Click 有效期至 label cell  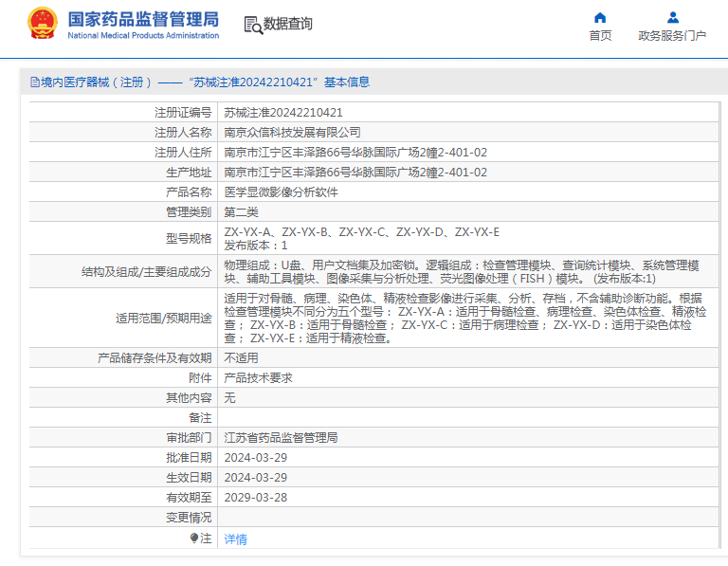coord(123,498)
